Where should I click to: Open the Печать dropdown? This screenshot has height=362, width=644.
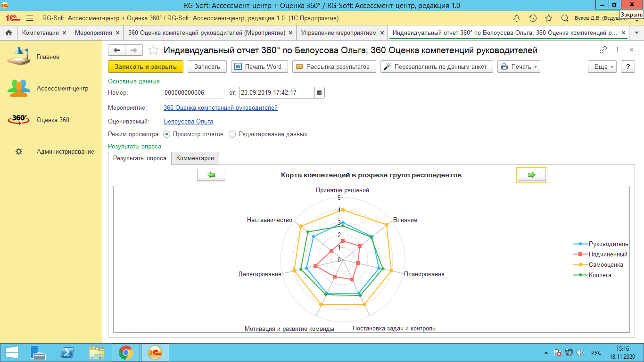(x=519, y=66)
